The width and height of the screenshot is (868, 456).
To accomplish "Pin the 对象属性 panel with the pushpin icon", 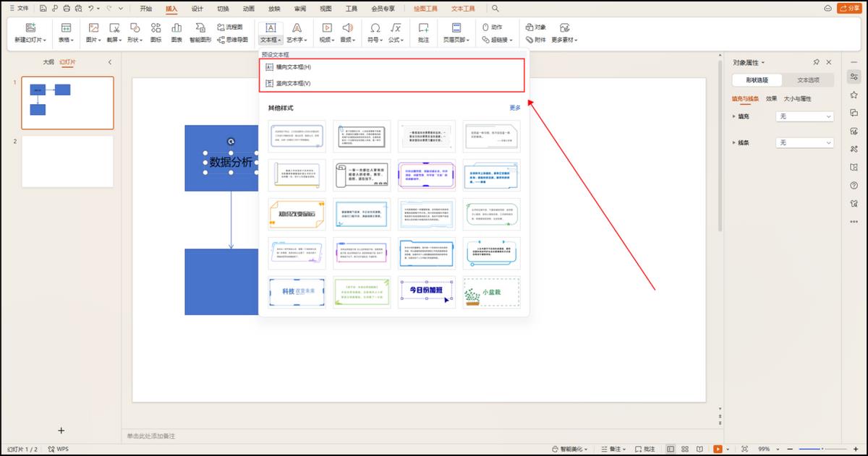I will point(817,63).
